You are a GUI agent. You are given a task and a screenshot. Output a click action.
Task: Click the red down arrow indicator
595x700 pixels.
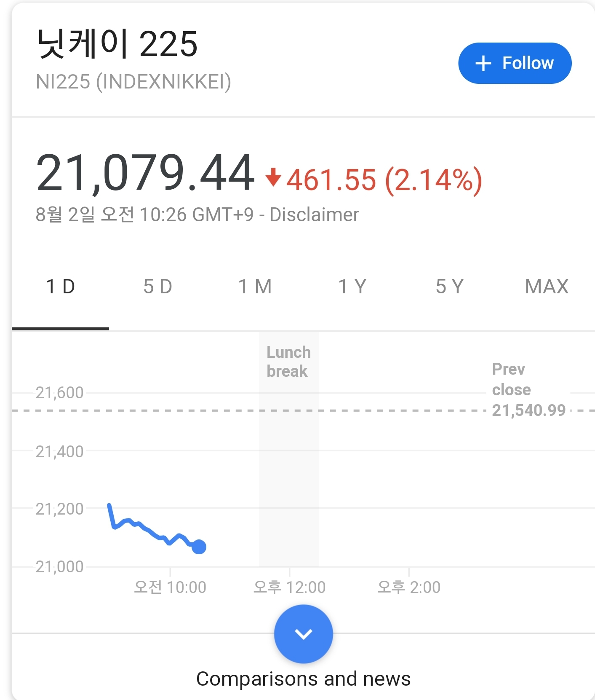(x=273, y=177)
